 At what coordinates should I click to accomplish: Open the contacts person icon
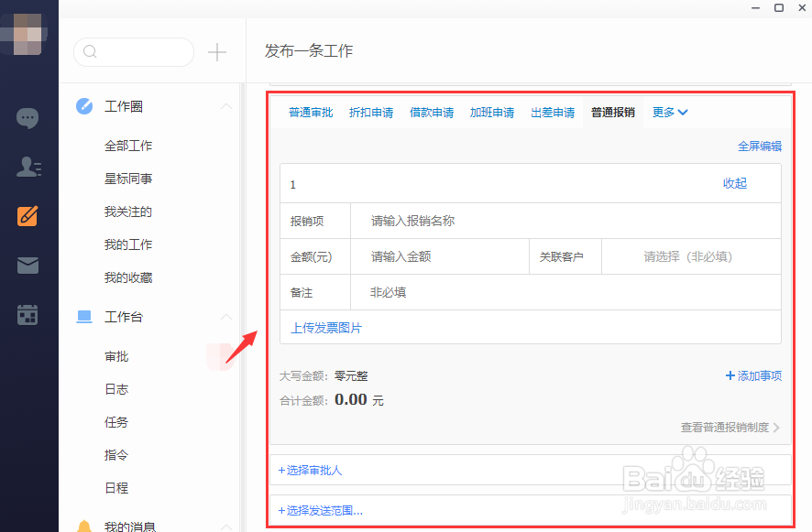click(x=28, y=167)
